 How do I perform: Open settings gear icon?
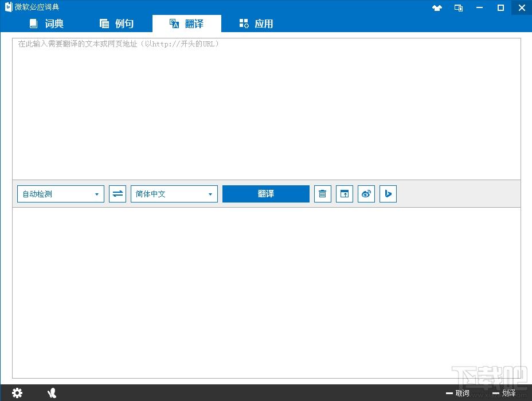coord(17,393)
